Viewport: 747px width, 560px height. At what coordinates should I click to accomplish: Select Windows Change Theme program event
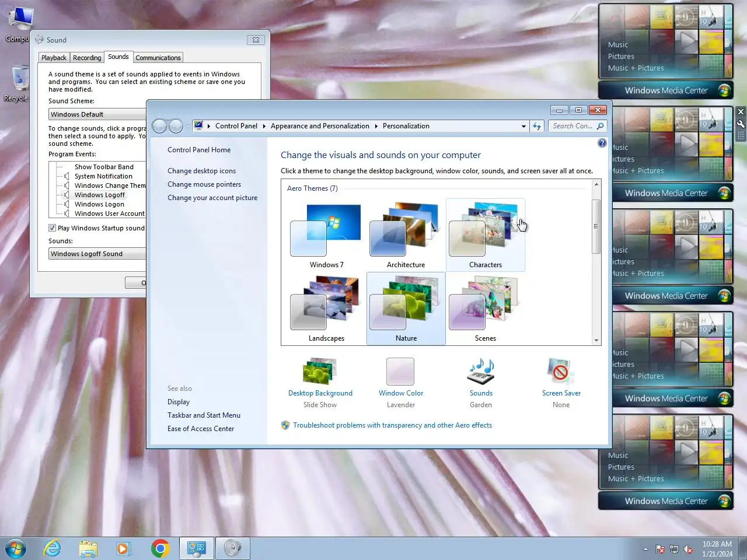tap(110, 185)
